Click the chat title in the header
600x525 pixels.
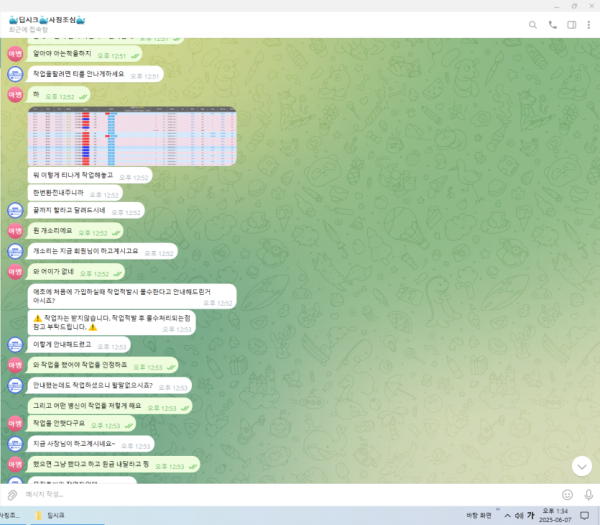coord(47,20)
